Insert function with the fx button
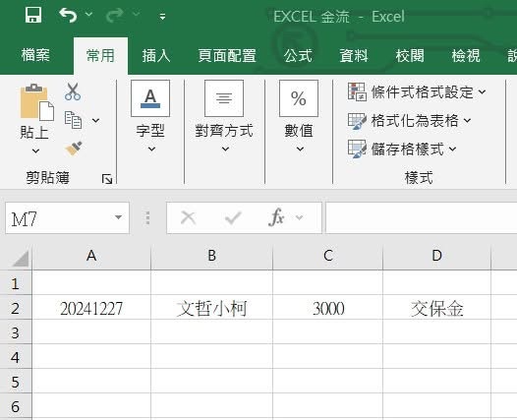Image resolution: width=517 pixels, height=420 pixels. pyautogui.click(x=276, y=217)
